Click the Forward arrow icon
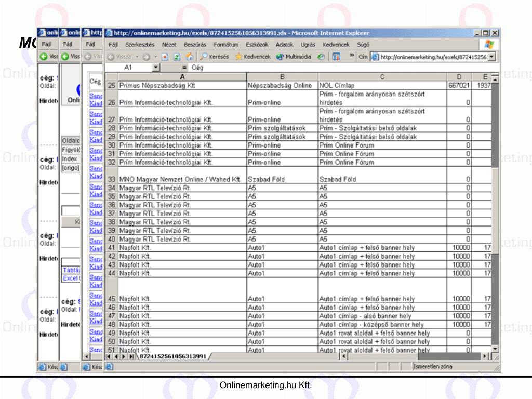The height and width of the screenshot is (399, 532). coord(146,57)
